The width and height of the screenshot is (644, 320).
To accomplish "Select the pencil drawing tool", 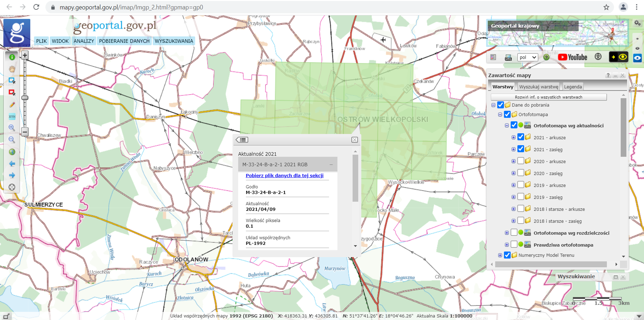I will click(x=12, y=105).
